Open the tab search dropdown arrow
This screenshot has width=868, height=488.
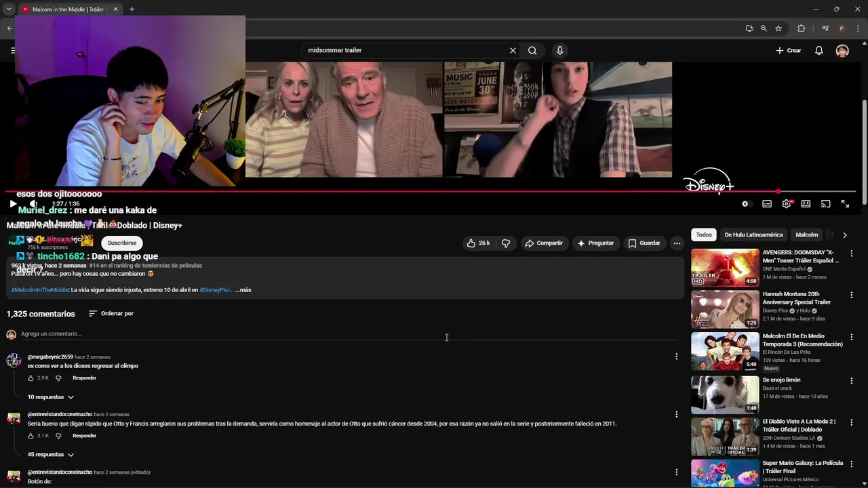coord(9,9)
